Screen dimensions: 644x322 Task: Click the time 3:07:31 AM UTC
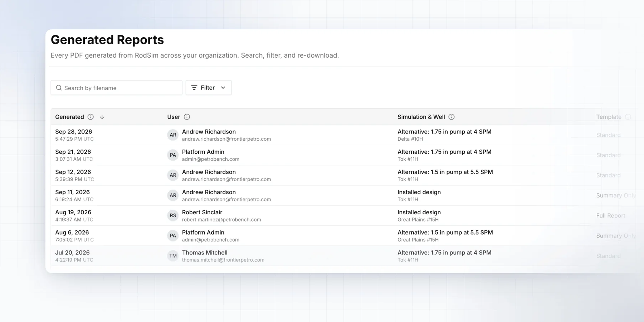tap(74, 159)
